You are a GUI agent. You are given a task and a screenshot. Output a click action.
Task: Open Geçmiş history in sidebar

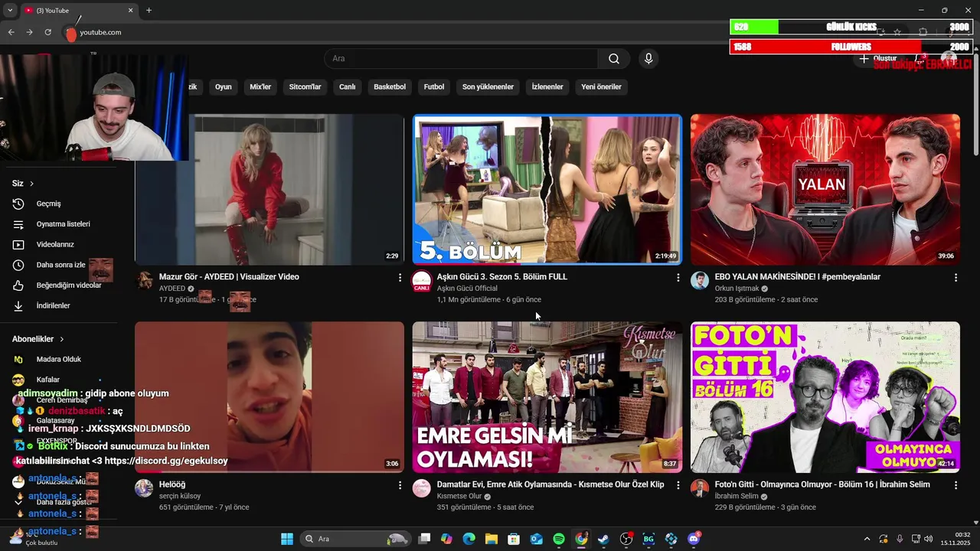(x=48, y=204)
